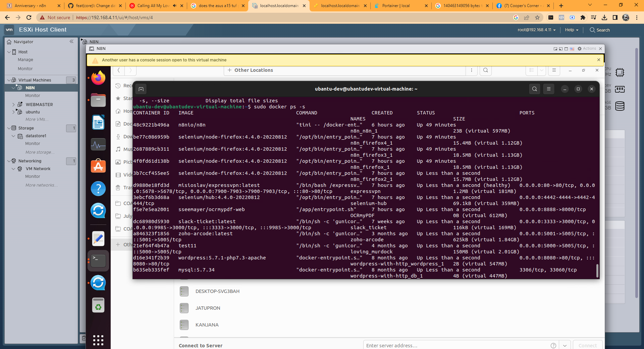
Task: Click the More VMs link
Action: [x=37, y=119]
